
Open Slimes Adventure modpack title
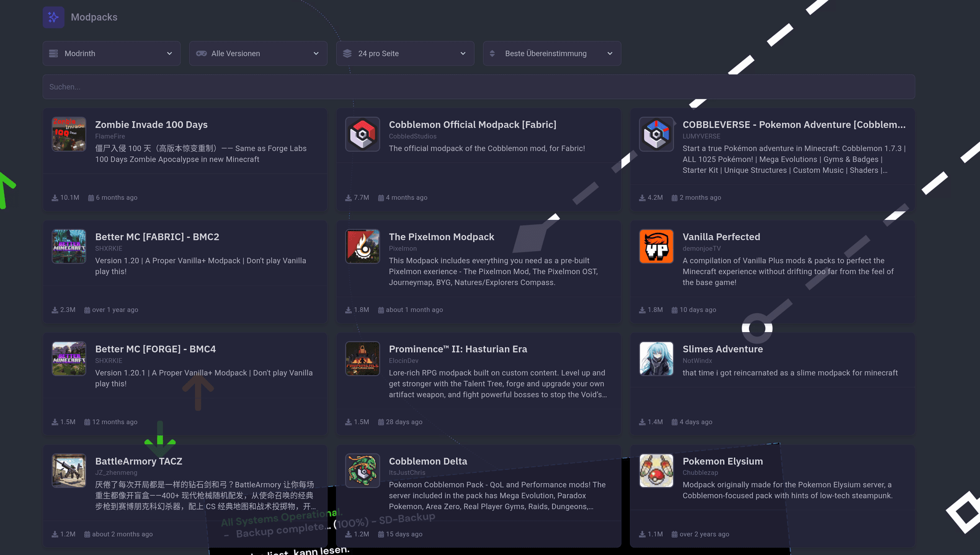(723, 349)
